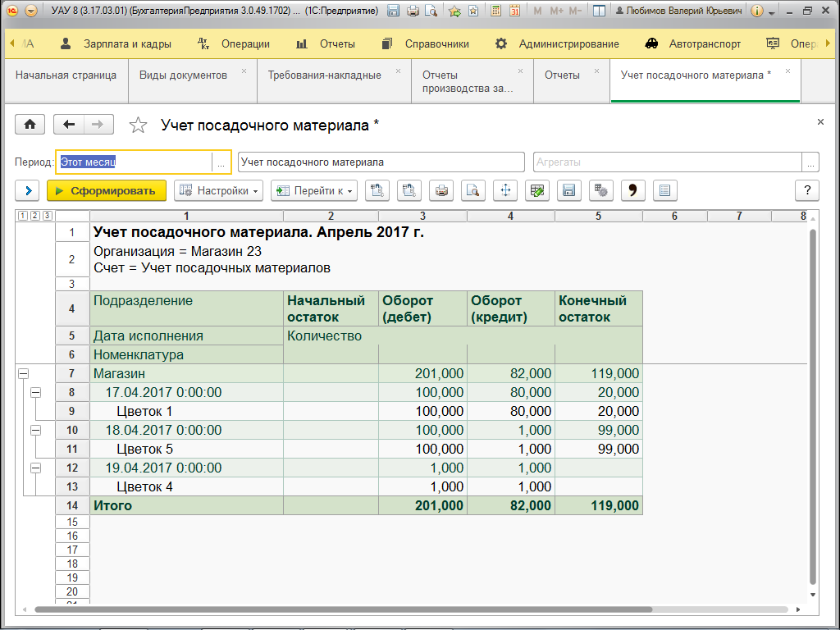840x630 pixels.
Task: Click the Агрегаты input field
Action: point(668,162)
